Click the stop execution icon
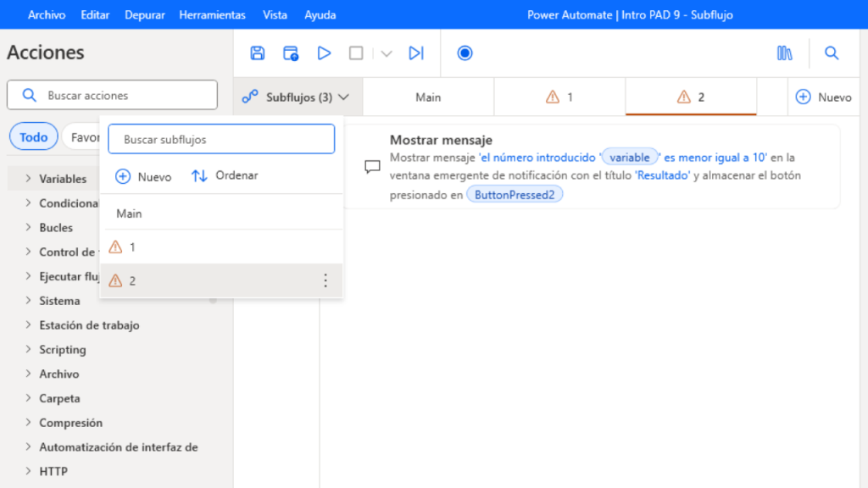 [356, 53]
